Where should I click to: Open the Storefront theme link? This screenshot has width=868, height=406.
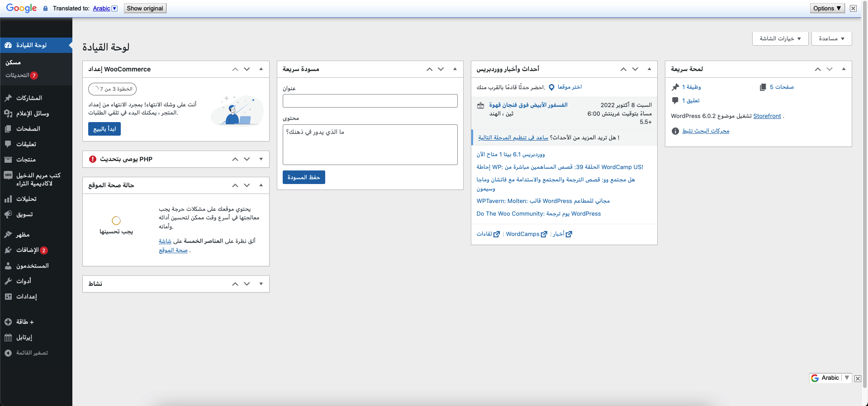pyautogui.click(x=767, y=116)
